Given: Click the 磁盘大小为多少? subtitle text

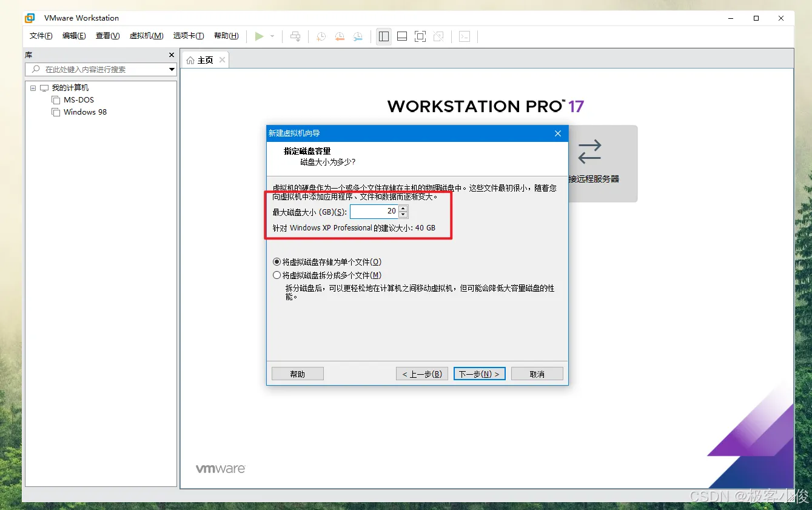Looking at the screenshot, I should click(x=328, y=162).
